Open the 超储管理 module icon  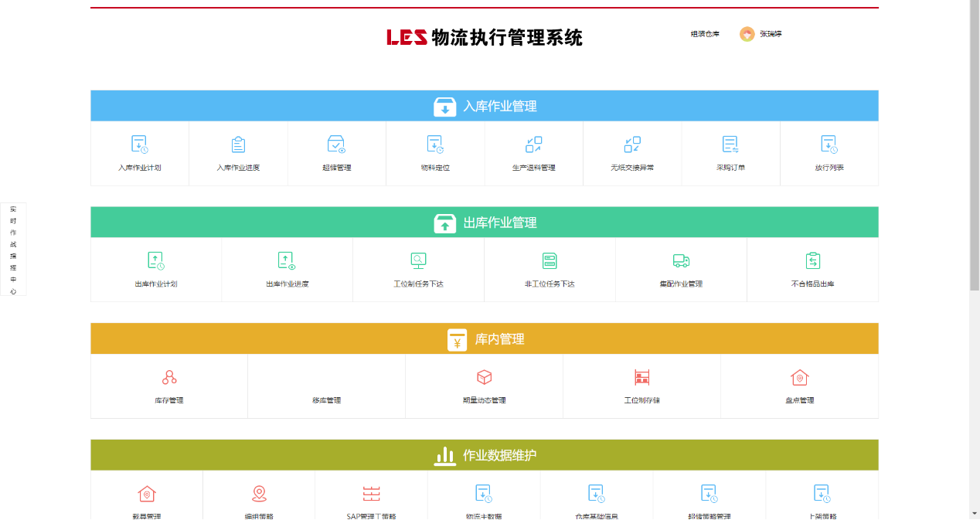[x=336, y=144]
